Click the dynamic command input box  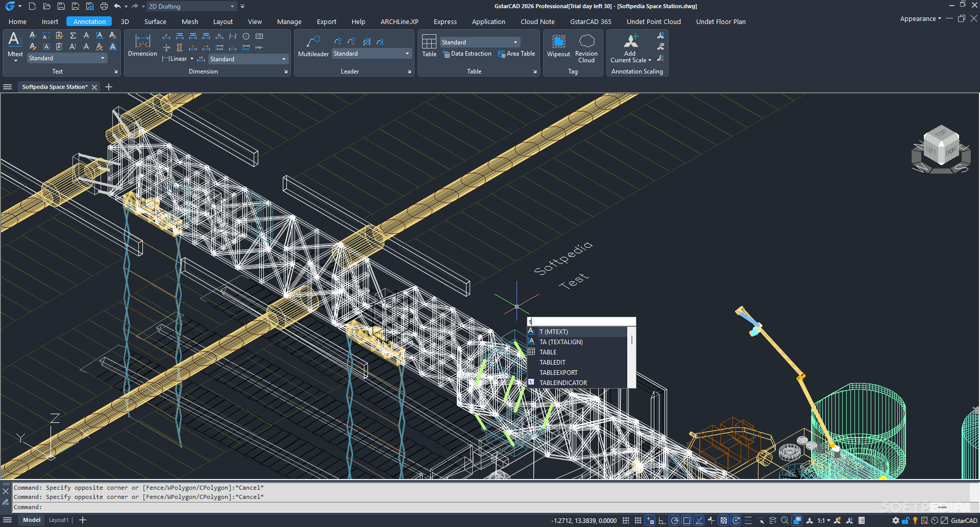[581, 322]
